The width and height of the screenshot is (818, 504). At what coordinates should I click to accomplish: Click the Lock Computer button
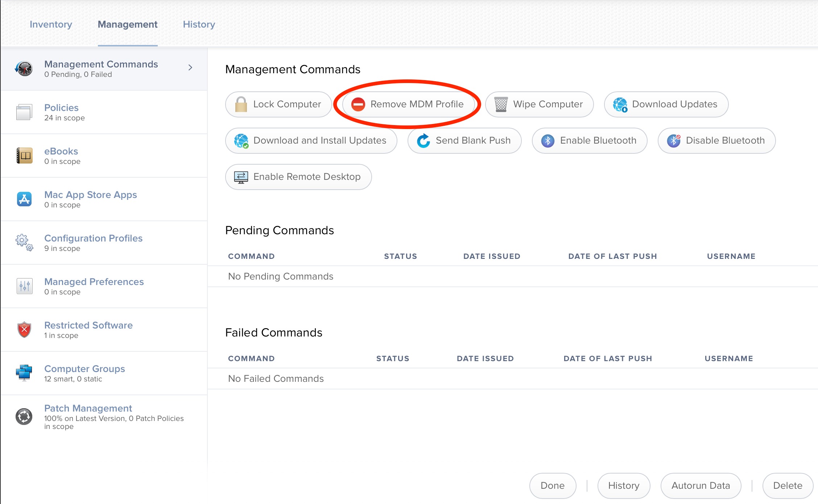click(278, 104)
